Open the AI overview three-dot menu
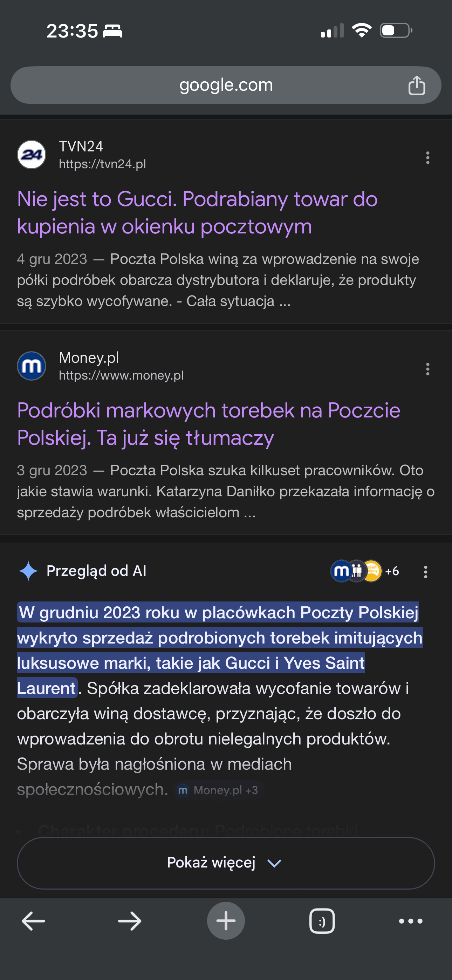This screenshot has height=980, width=452. [425, 572]
